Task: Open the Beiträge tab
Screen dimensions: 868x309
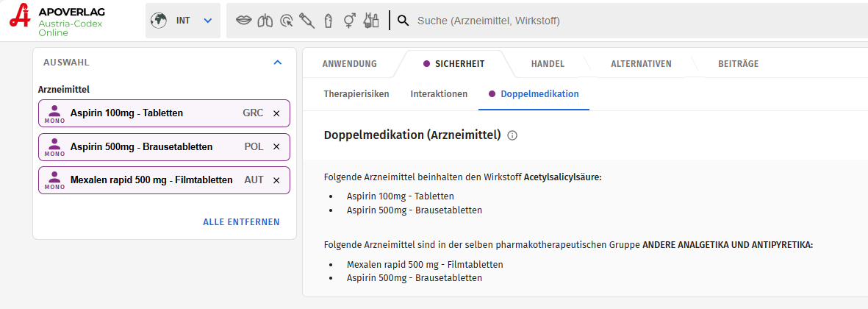Action: [x=738, y=64]
